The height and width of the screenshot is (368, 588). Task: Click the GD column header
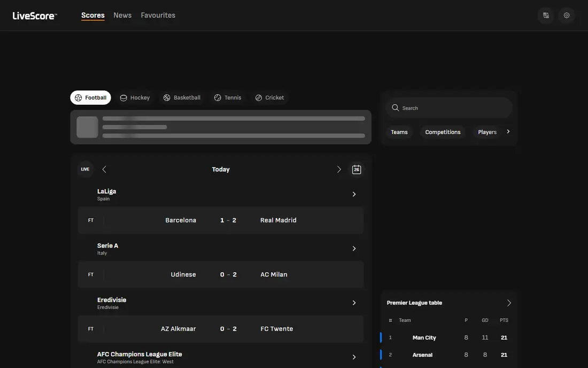485,320
